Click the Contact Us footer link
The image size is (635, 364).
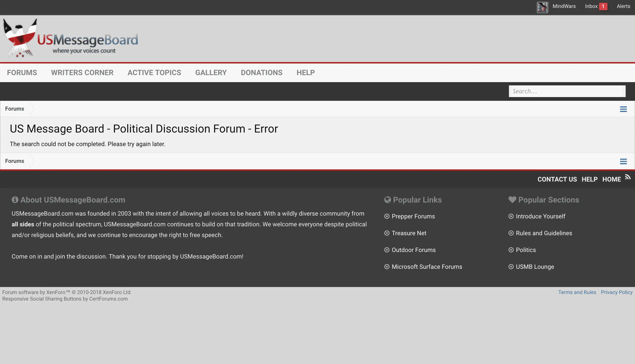coord(557,179)
